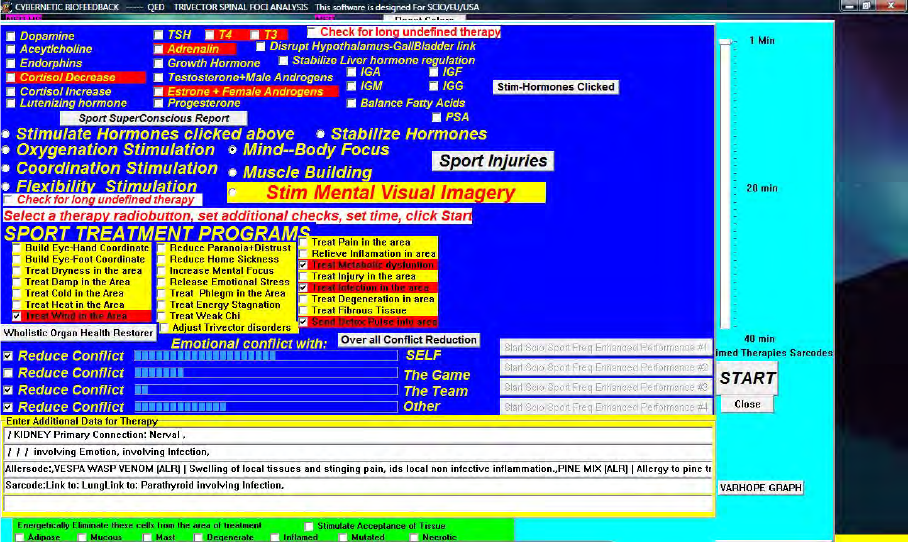
Task: Uncheck Treat Wind in the Area
Action: (x=17, y=316)
